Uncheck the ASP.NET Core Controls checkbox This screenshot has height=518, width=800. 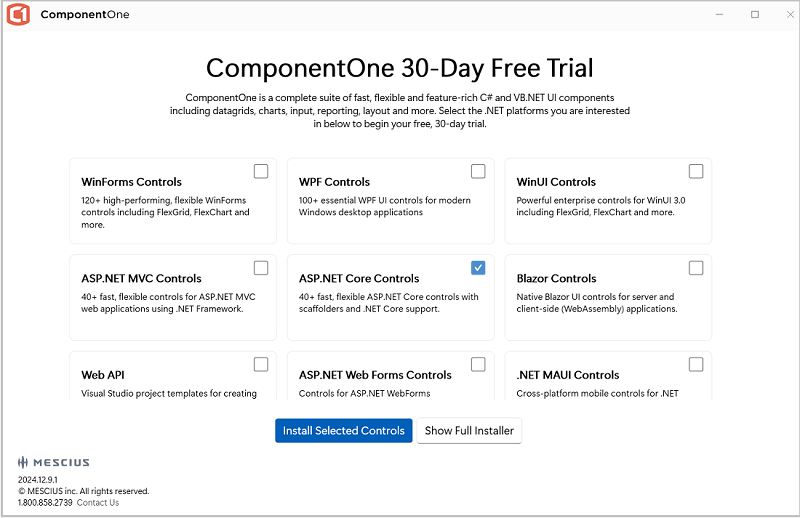pos(478,268)
